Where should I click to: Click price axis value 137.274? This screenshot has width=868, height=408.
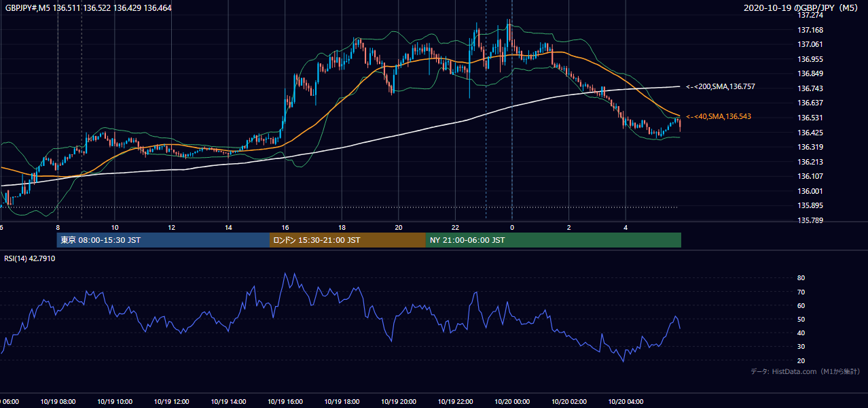pos(810,16)
